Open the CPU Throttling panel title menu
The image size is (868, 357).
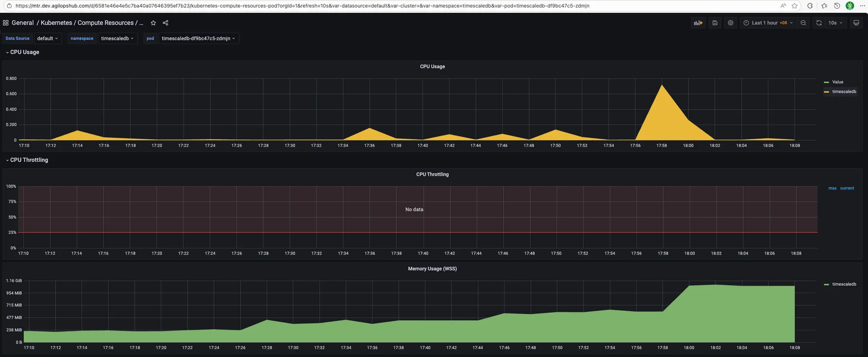[x=432, y=174]
